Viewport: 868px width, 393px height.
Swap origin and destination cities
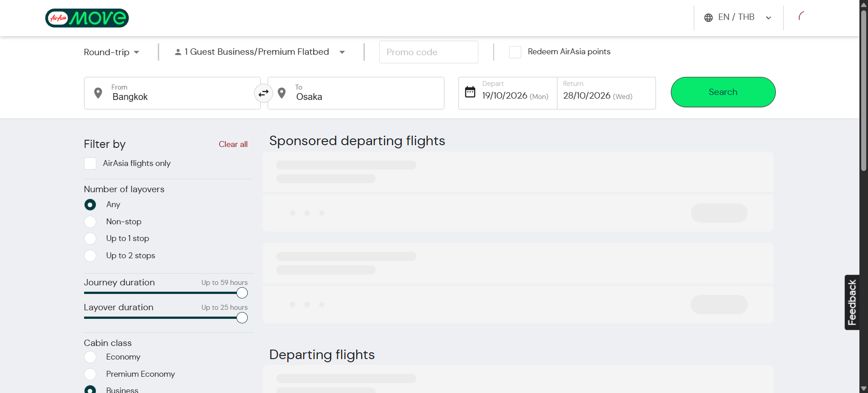(x=263, y=93)
